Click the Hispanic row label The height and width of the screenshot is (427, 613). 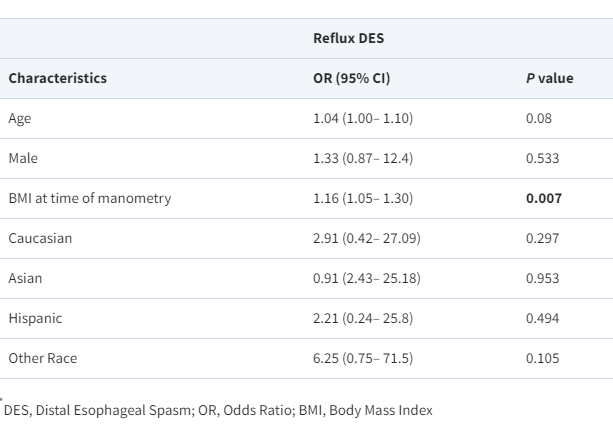coord(35,318)
